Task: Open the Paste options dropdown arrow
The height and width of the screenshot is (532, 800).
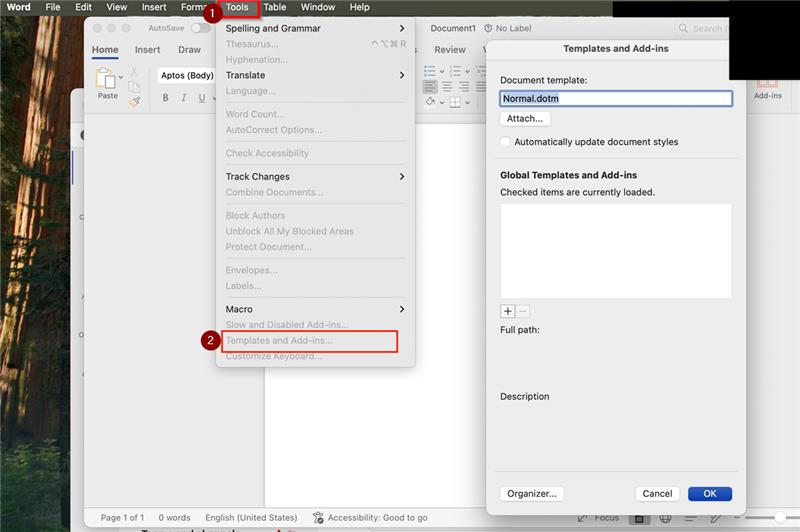Action: [x=121, y=77]
